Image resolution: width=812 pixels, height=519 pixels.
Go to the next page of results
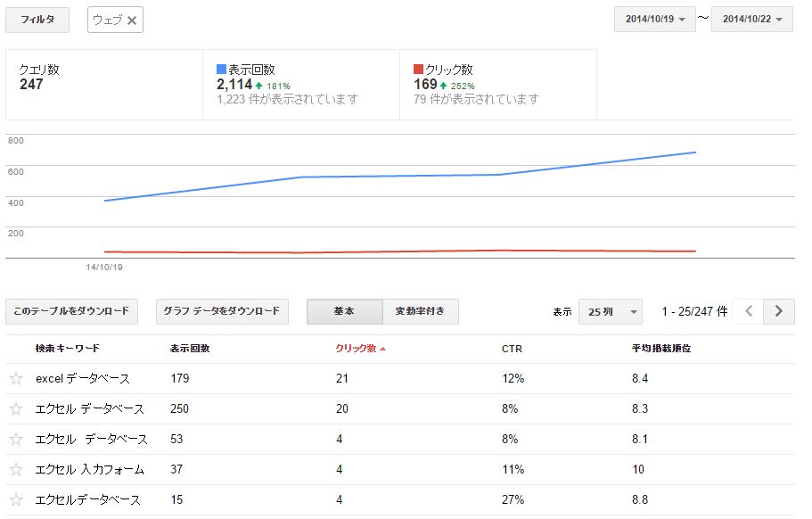pos(779,311)
